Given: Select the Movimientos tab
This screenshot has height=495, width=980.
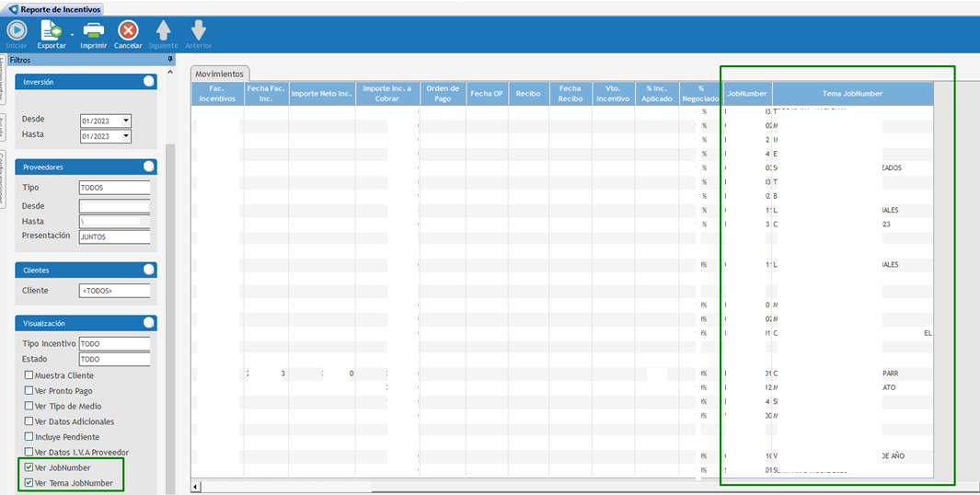Looking at the screenshot, I should [x=219, y=74].
